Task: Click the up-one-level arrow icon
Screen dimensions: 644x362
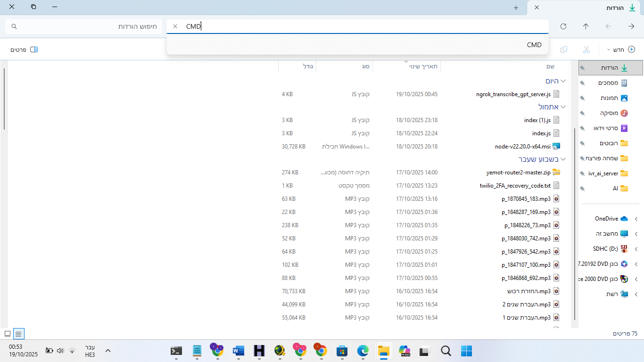Action: pyautogui.click(x=586, y=26)
